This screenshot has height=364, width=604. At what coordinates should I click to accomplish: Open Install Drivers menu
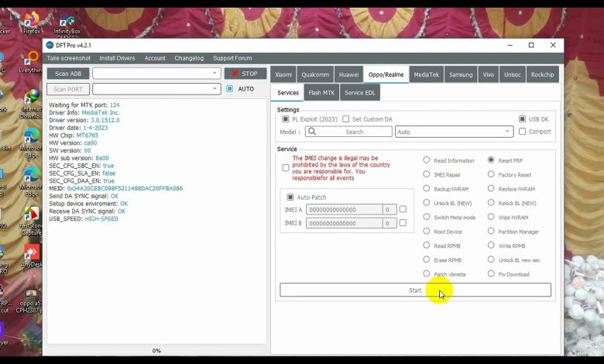[117, 58]
